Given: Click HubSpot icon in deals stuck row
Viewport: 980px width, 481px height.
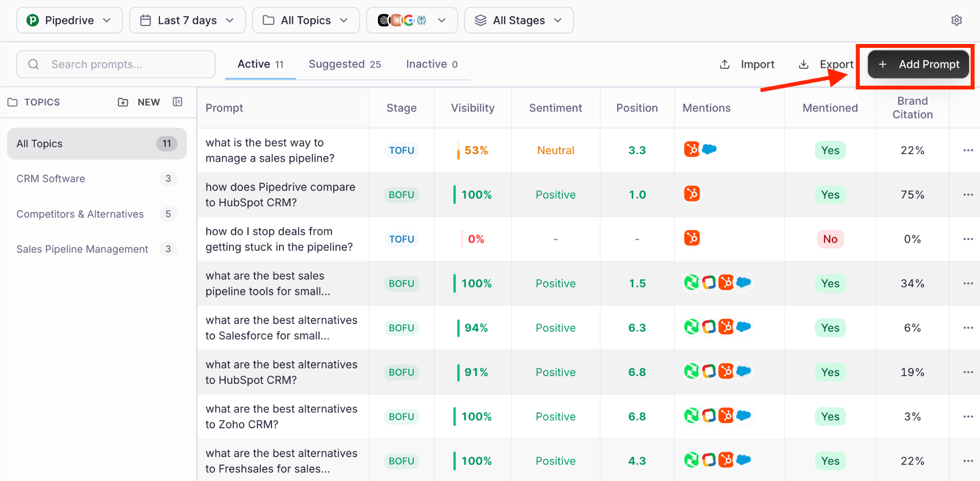Looking at the screenshot, I should point(692,238).
